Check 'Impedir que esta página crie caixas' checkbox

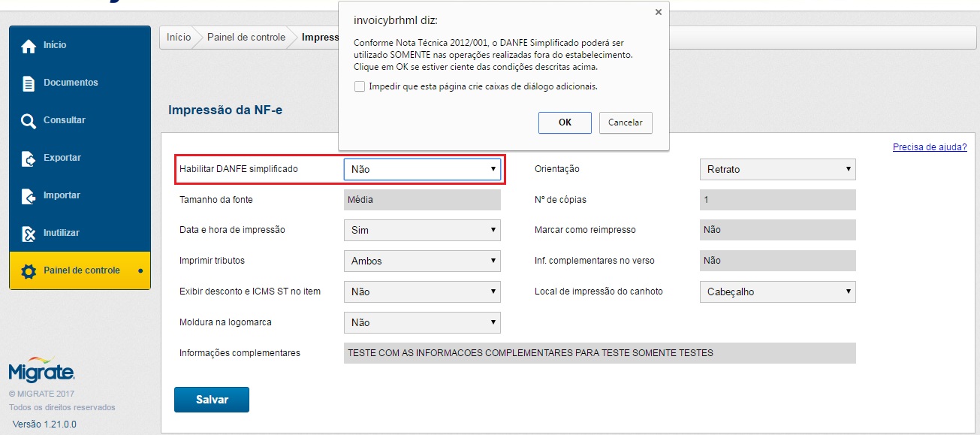pyautogui.click(x=360, y=86)
